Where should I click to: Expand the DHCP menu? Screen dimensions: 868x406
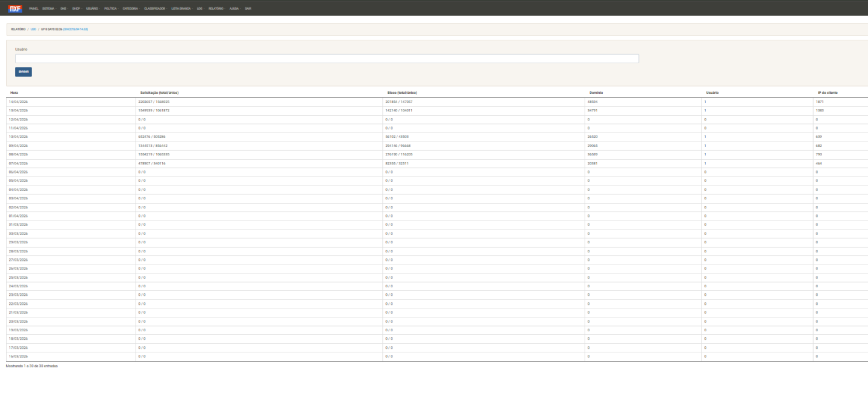pos(76,9)
